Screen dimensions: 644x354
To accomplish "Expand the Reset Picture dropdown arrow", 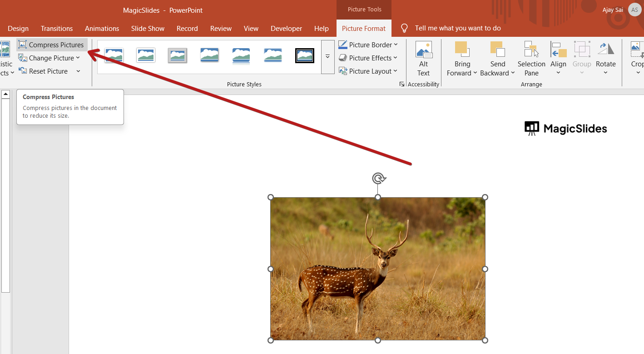I will pyautogui.click(x=78, y=71).
